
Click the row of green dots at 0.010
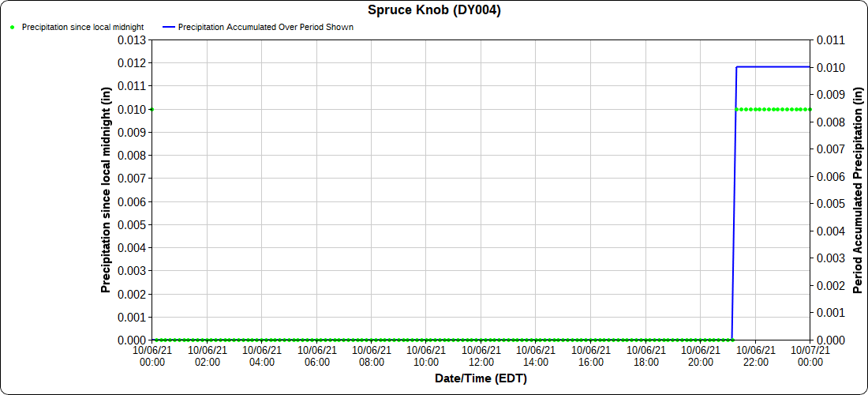[773, 109]
